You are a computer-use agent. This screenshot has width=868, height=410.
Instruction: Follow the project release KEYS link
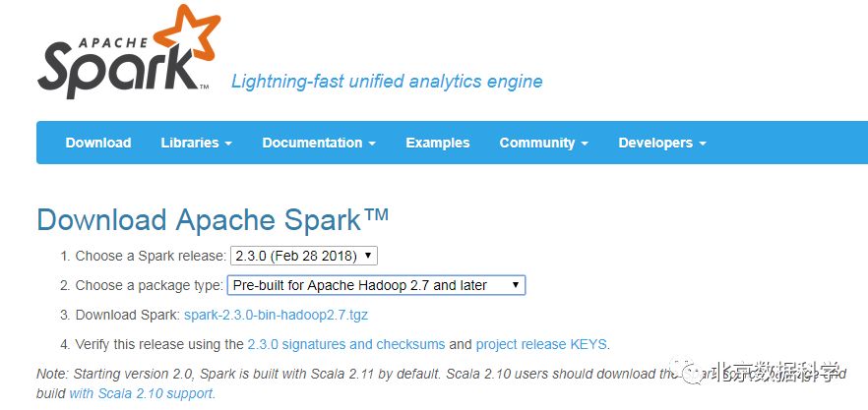[x=541, y=344]
